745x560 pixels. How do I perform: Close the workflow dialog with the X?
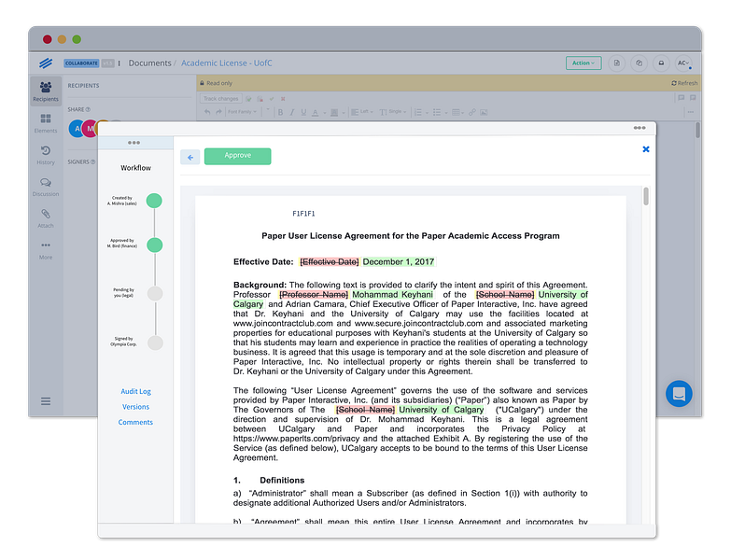coord(646,149)
